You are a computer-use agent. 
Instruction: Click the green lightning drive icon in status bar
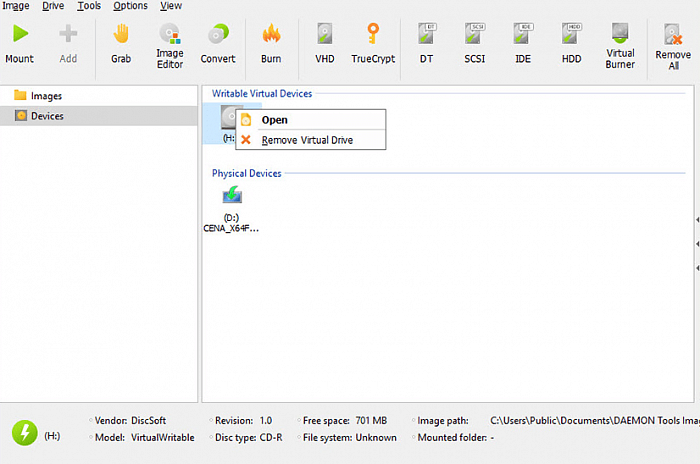click(x=25, y=433)
